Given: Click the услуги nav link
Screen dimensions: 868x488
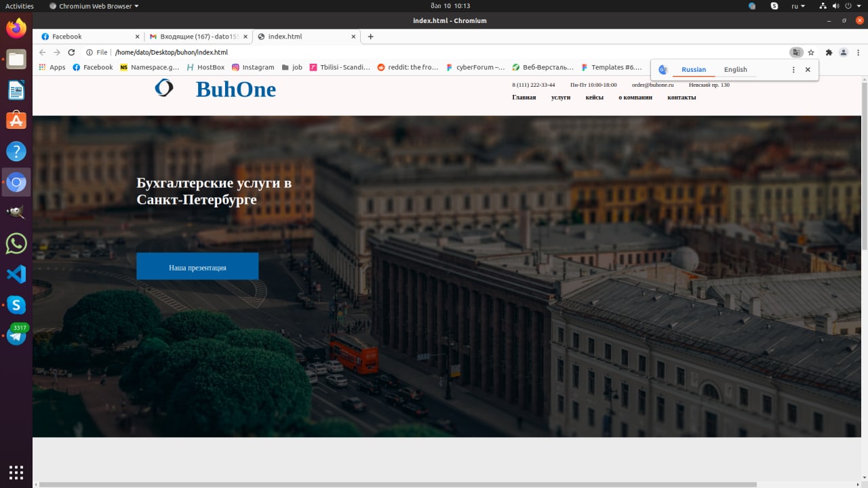Looking at the screenshot, I should point(561,98).
